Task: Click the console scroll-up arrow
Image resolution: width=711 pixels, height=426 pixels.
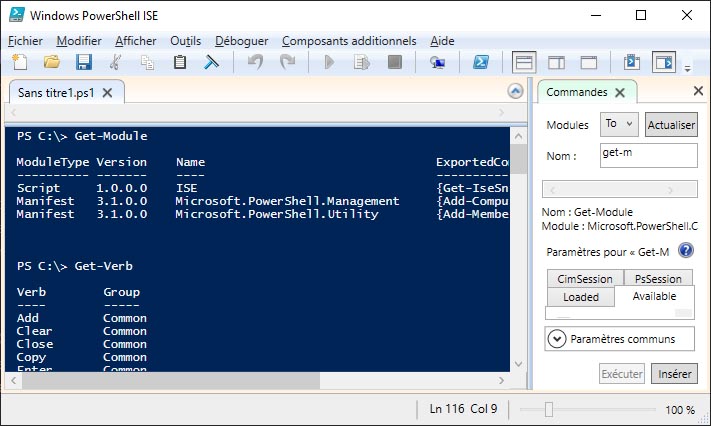Action: pos(519,136)
